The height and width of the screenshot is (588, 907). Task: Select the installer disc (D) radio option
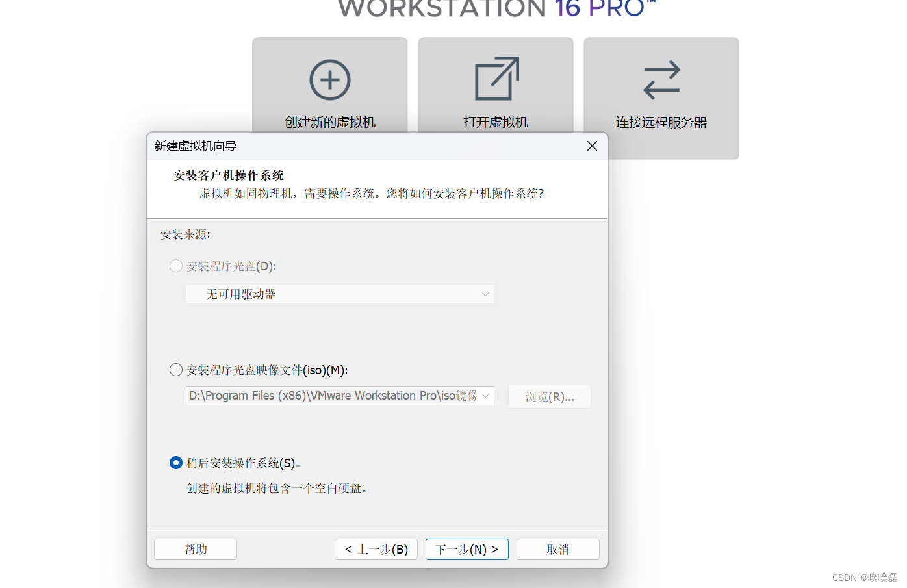click(x=176, y=266)
